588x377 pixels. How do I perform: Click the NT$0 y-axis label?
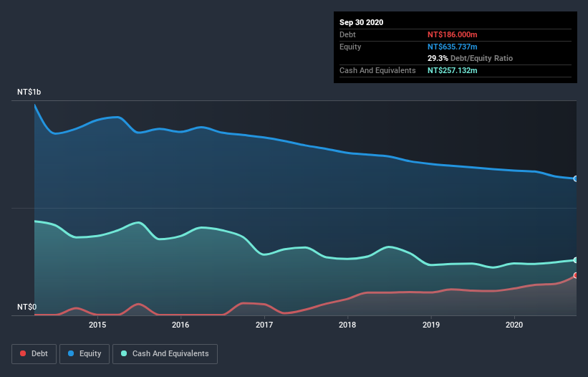click(x=26, y=307)
